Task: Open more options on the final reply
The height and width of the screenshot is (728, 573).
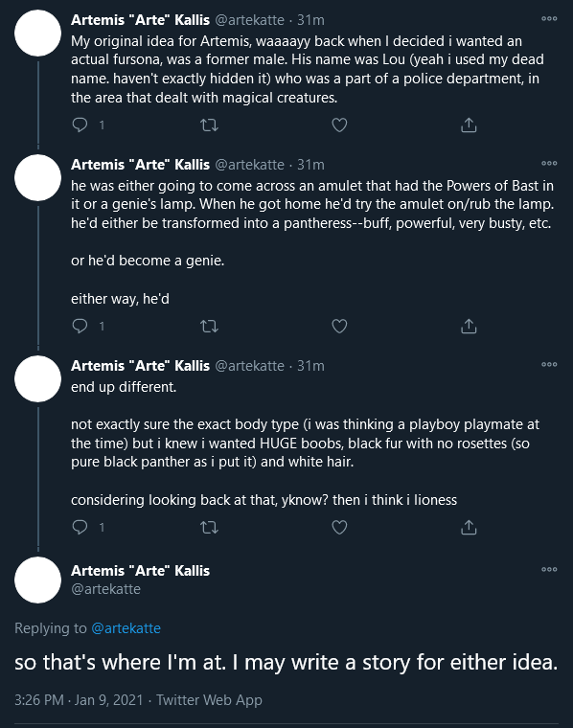Action: pyautogui.click(x=549, y=569)
